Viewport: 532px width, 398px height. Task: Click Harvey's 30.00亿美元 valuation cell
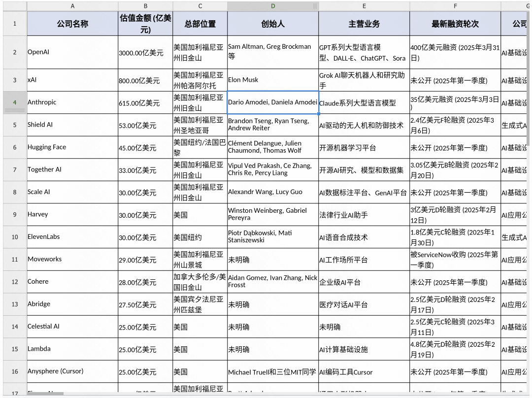[x=145, y=214]
